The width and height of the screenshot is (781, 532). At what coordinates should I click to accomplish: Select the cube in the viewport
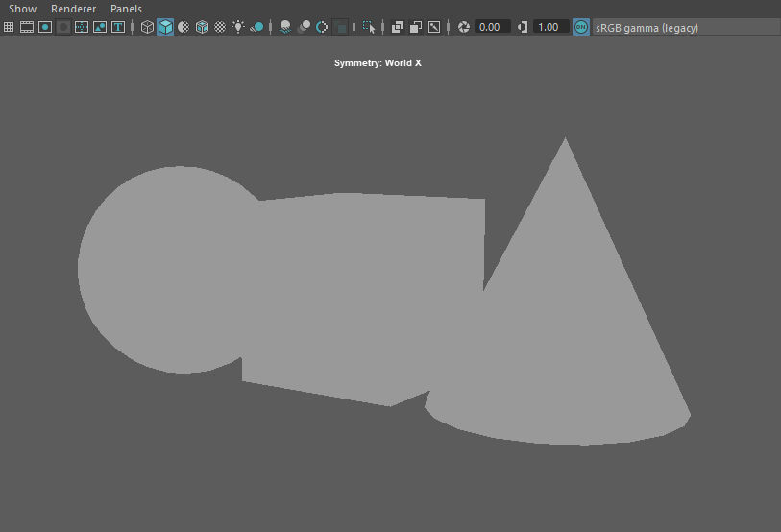point(364,299)
